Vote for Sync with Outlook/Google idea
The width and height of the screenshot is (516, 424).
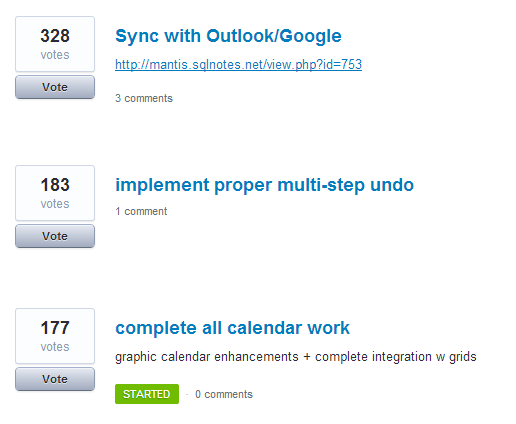[x=55, y=87]
